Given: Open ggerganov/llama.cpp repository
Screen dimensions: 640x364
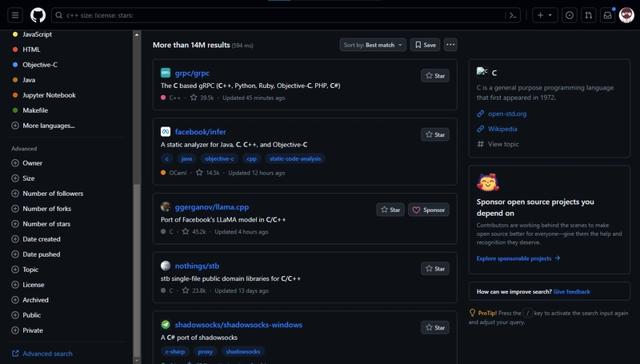Looking at the screenshot, I should pyautogui.click(x=211, y=207).
